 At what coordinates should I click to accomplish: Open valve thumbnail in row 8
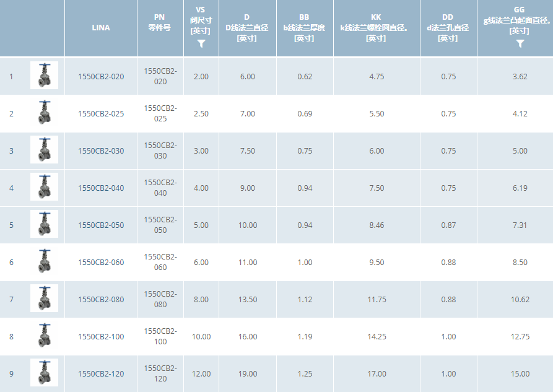[44, 335]
